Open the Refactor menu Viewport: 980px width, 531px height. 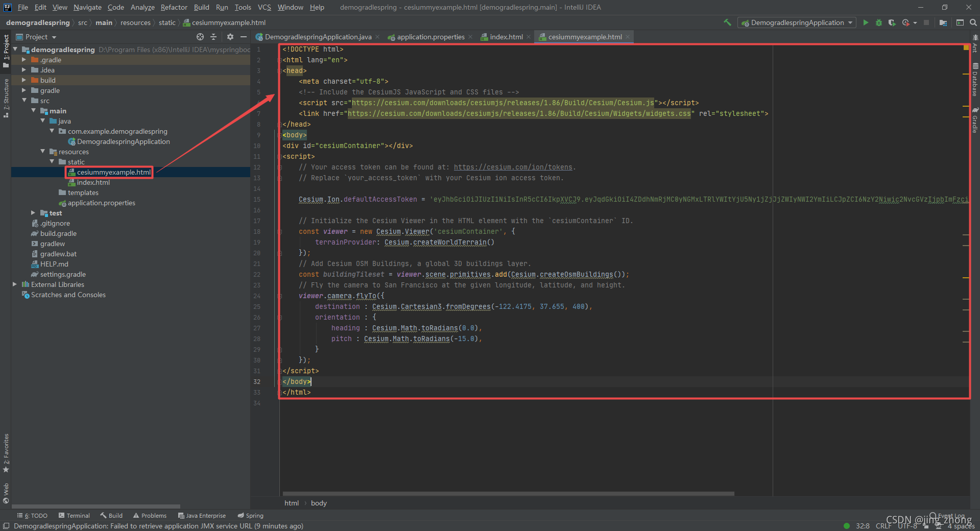coord(174,7)
